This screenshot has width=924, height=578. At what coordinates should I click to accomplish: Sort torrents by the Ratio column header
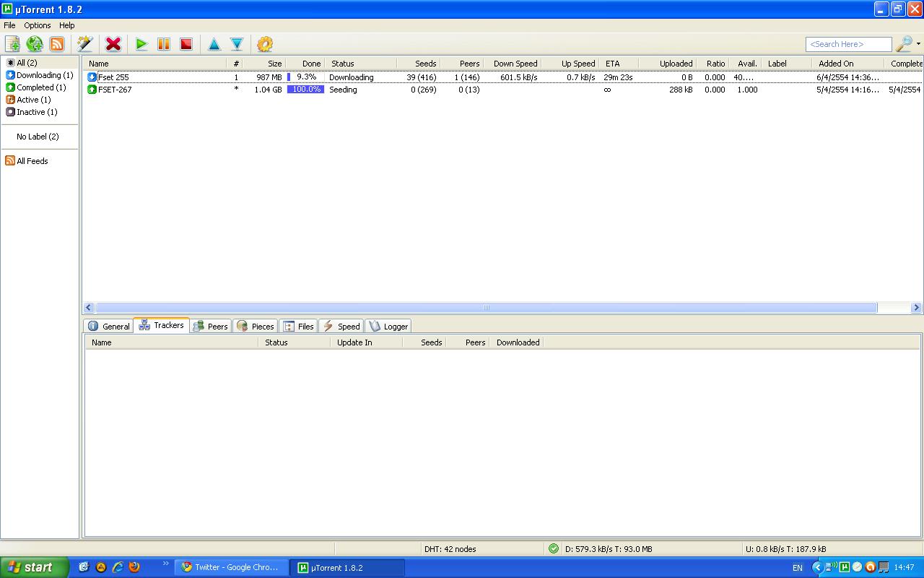point(713,64)
